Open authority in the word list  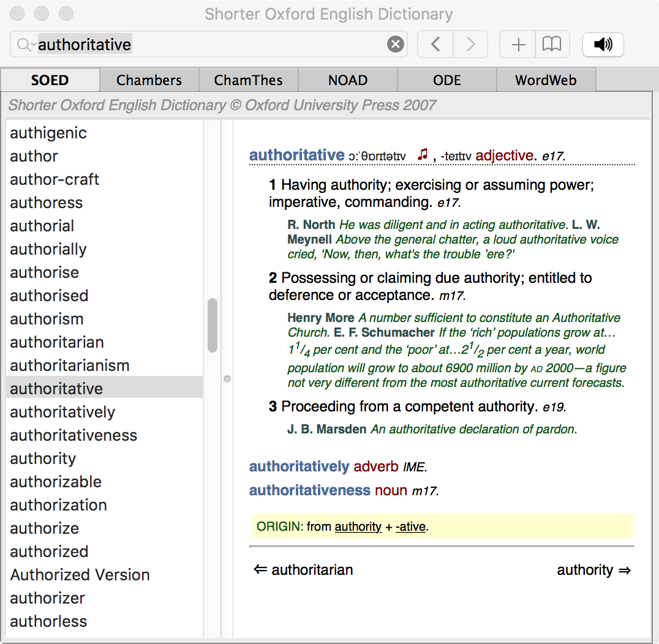[x=104, y=459]
